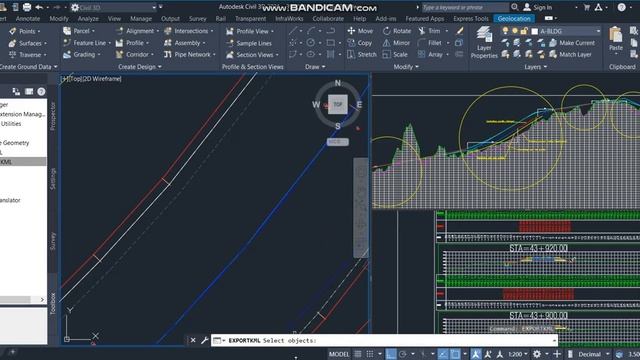Choose the Feature Line tool
This screenshot has width=640, height=360.
[86, 43]
